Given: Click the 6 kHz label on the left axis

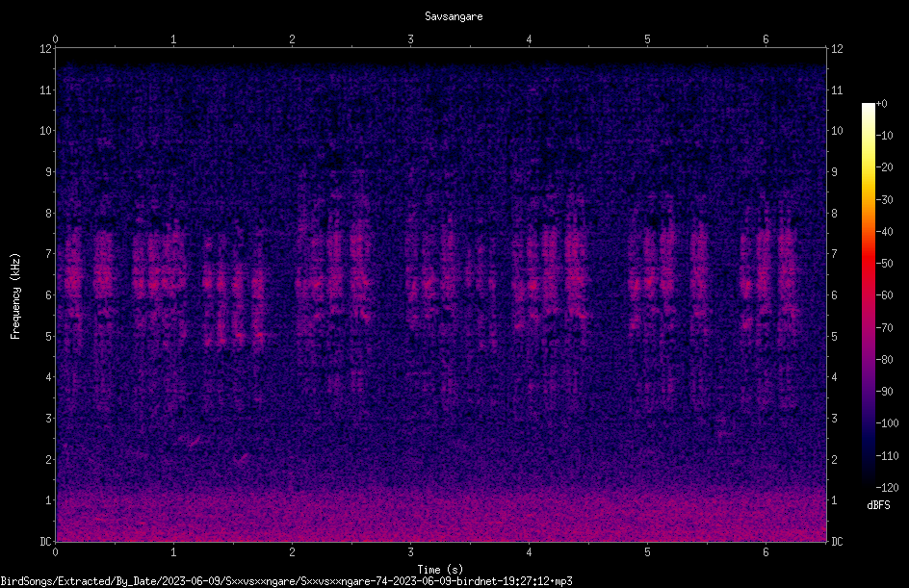Looking at the screenshot, I should tap(49, 295).
